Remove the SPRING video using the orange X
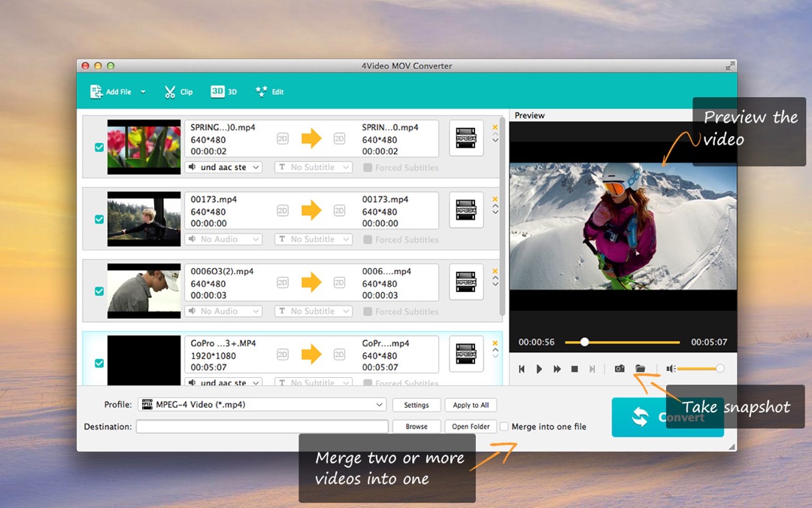Image resolution: width=812 pixels, height=508 pixels. click(495, 127)
